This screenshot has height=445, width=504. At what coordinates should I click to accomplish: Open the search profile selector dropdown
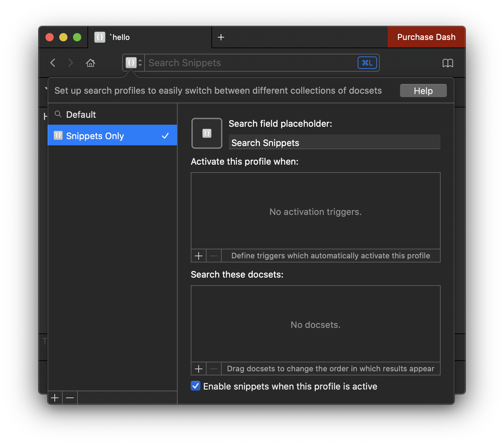click(134, 63)
